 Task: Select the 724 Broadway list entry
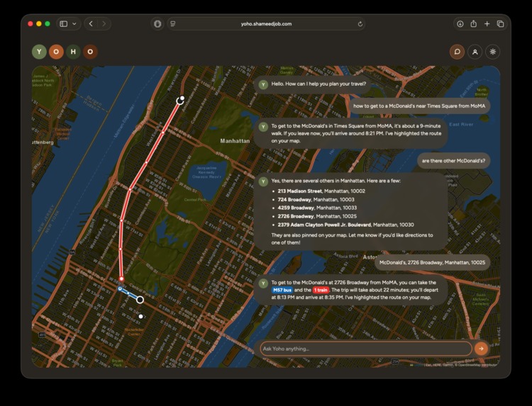tap(316, 200)
